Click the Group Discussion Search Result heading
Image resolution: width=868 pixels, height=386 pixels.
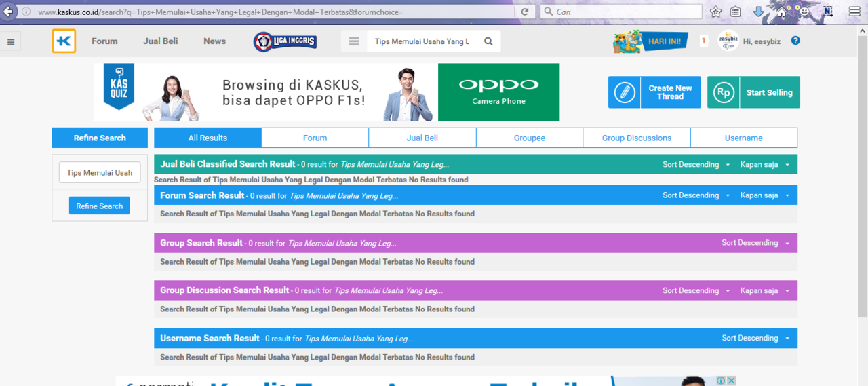coord(224,290)
